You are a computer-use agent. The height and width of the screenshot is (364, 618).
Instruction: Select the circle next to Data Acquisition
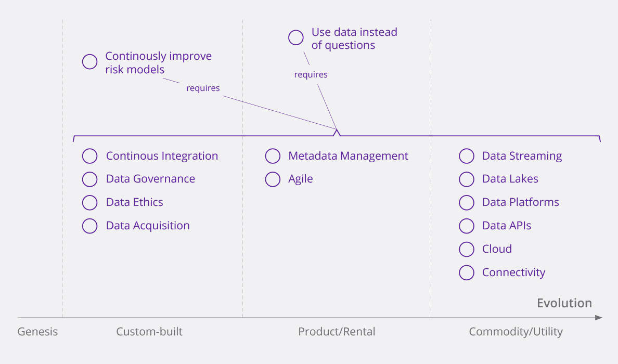tap(90, 226)
